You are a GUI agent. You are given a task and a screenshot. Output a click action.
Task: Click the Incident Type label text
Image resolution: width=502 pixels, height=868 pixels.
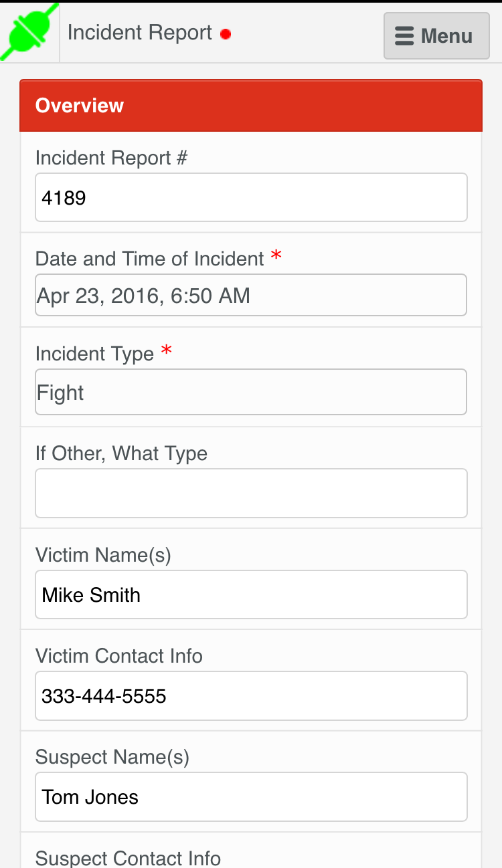[x=94, y=353]
